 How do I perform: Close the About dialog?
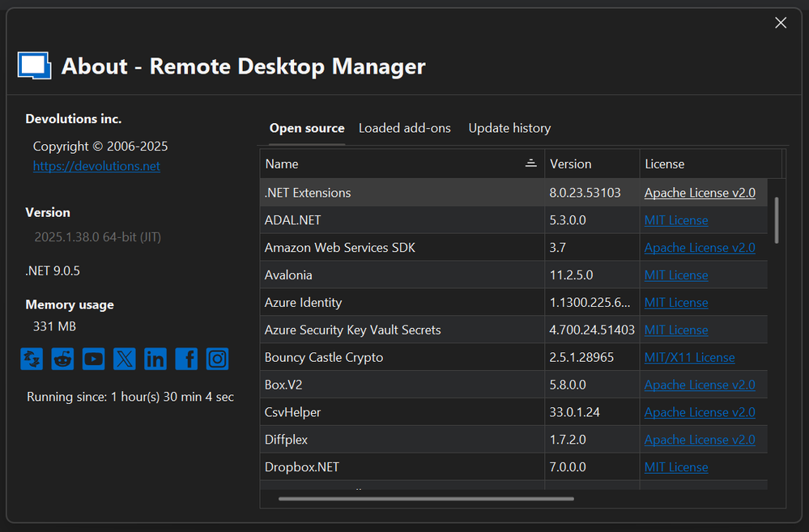[x=781, y=23]
